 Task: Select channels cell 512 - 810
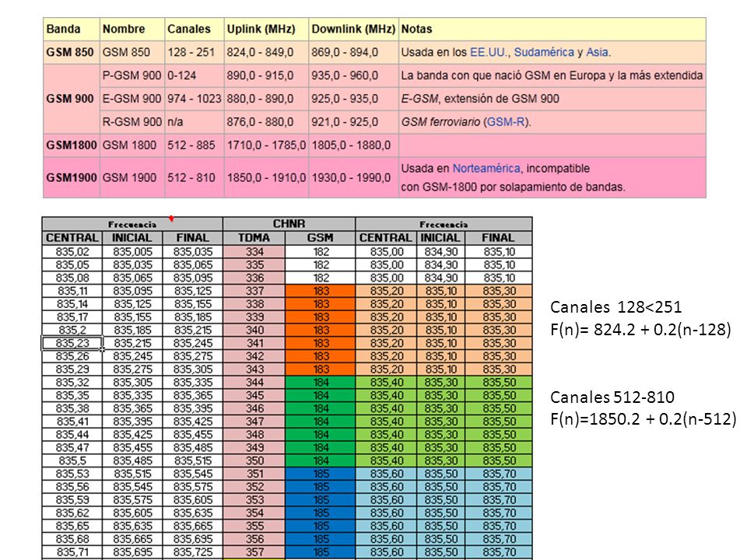tap(195, 177)
